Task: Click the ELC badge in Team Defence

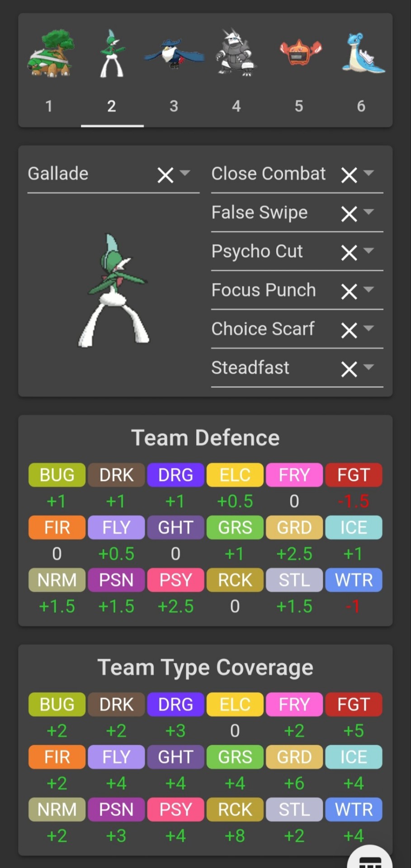Action: point(235,475)
